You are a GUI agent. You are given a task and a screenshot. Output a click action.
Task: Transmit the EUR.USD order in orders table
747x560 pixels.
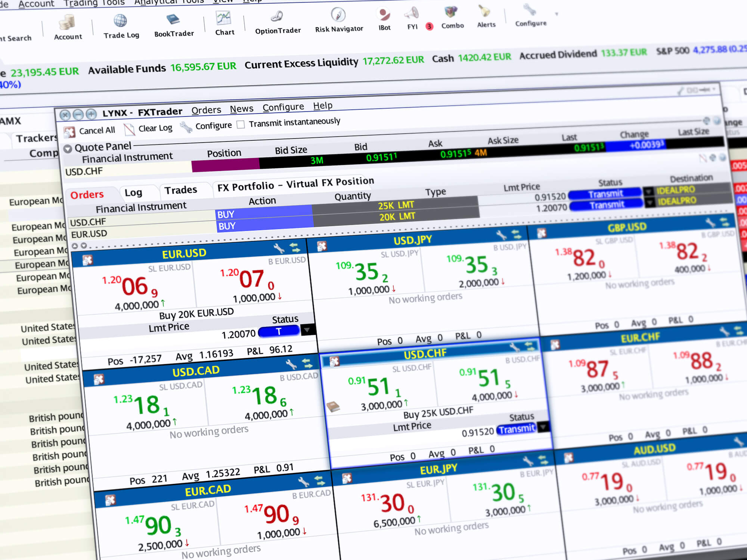(x=607, y=205)
